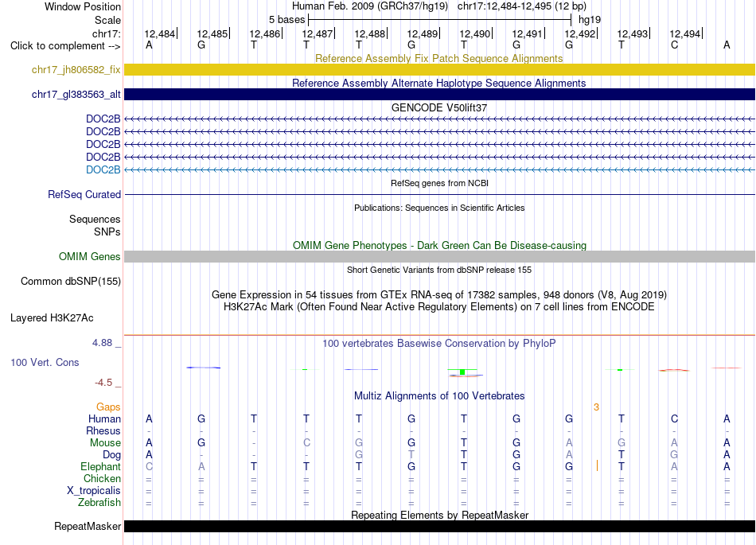Image resolution: width=756 pixels, height=545 pixels.
Task: Click the Elephant species row label
Action: tap(100, 466)
